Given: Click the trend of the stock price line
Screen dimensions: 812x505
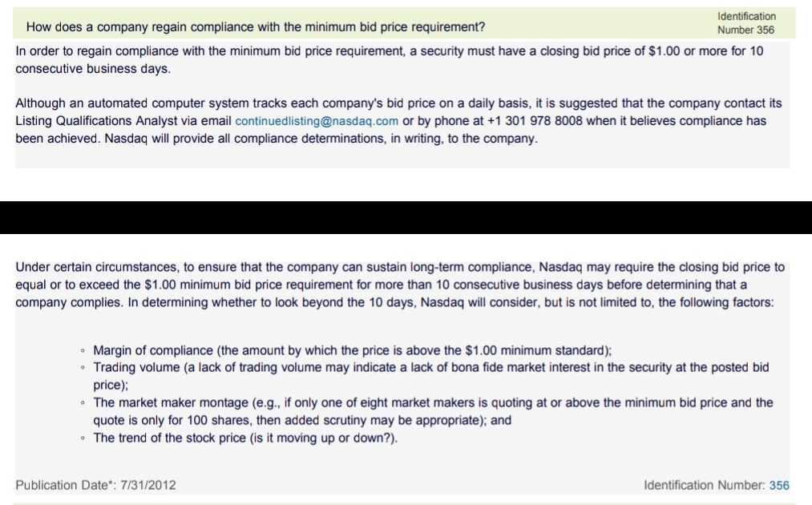Looking at the screenshot, I should 245,438.
